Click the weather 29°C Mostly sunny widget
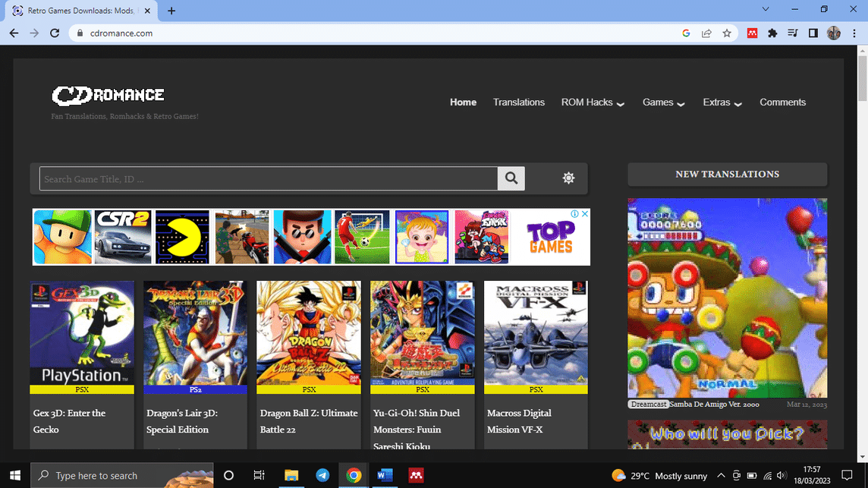This screenshot has width=868, height=488. click(x=659, y=475)
